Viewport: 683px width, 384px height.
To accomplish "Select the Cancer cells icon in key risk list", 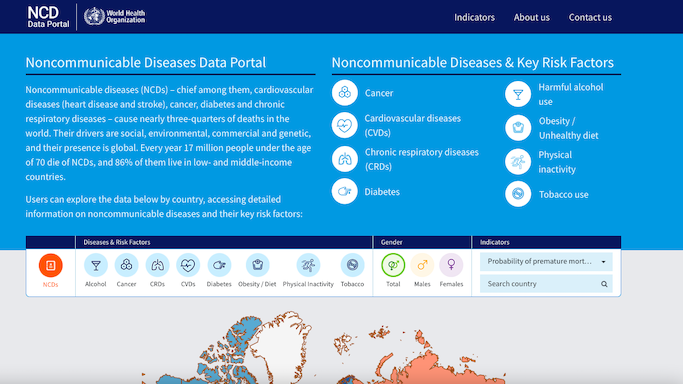I will pos(345,93).
